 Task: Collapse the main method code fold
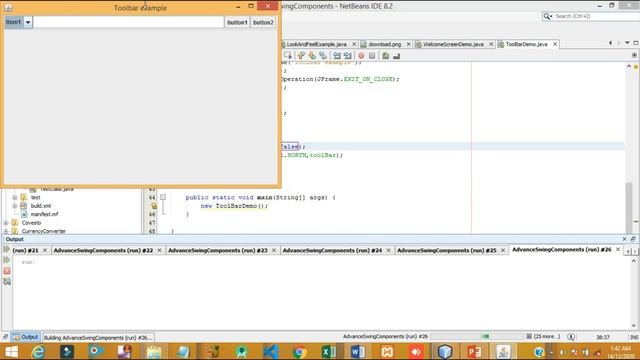click(x=163, y=198)
